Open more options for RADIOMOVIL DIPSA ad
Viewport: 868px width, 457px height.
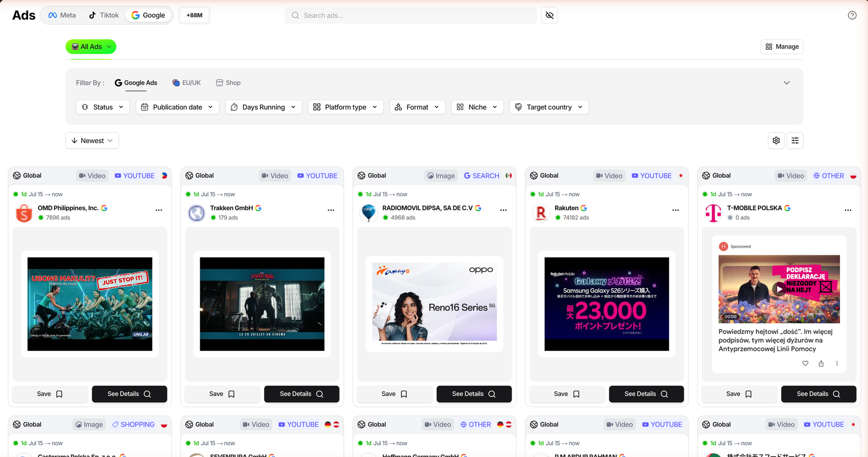coord(503,210)
